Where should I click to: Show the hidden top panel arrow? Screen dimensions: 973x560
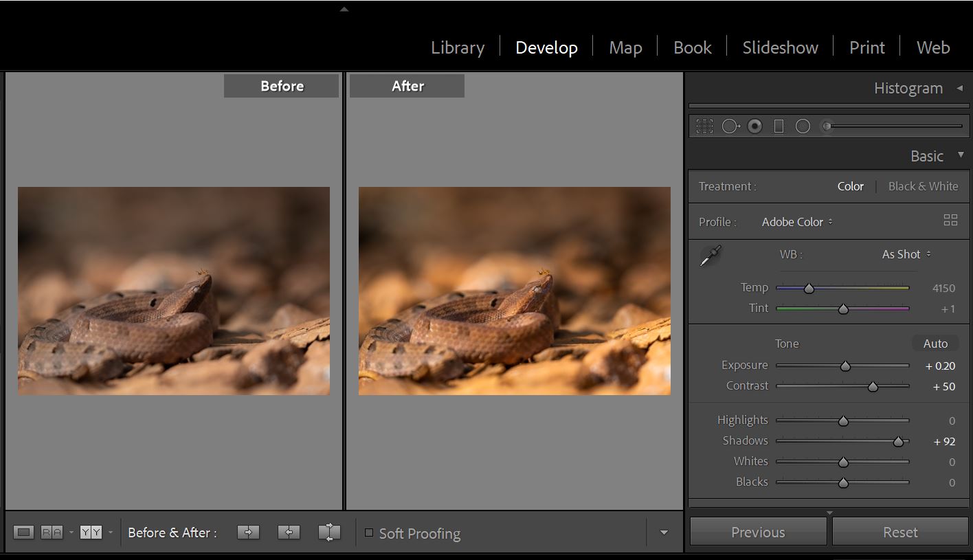[344, 10]
